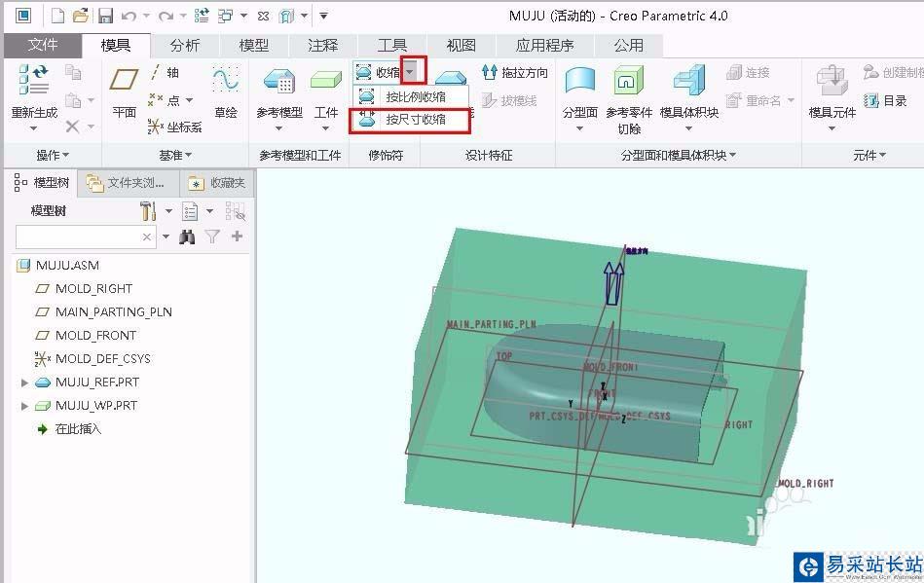
Task: Click the 参考零件切除 reference part cutout icon
Action: [x=629, y=81]
